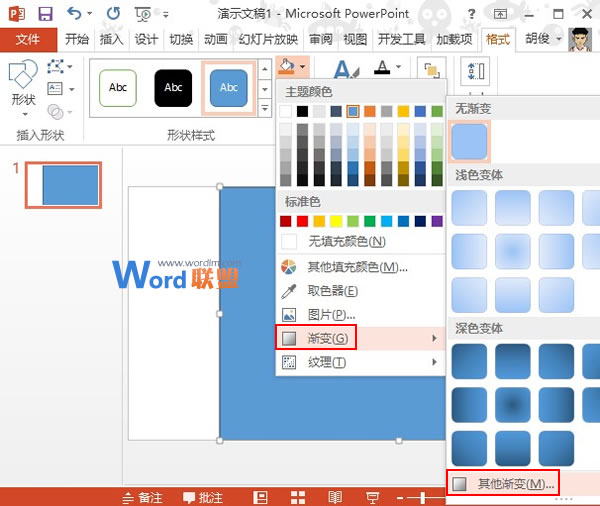
Task: Choose first light variation gradient
Action: [469, 208]
